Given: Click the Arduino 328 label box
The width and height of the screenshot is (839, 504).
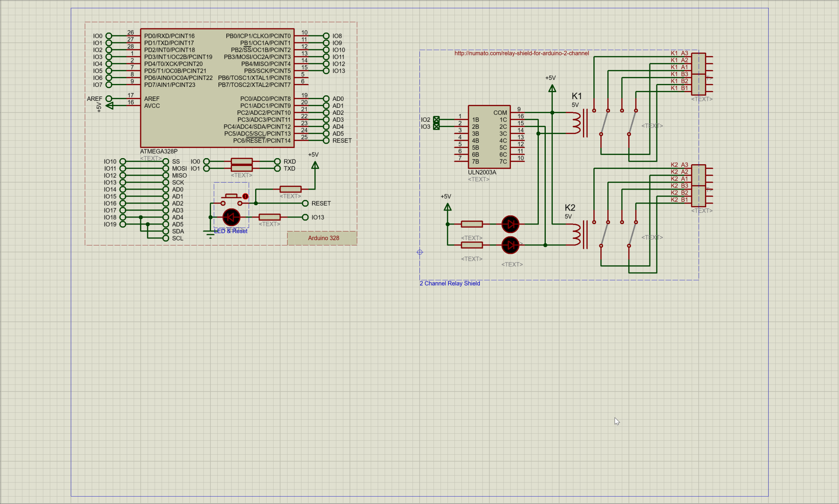Looking at the screenshot, I should point(322,238).
